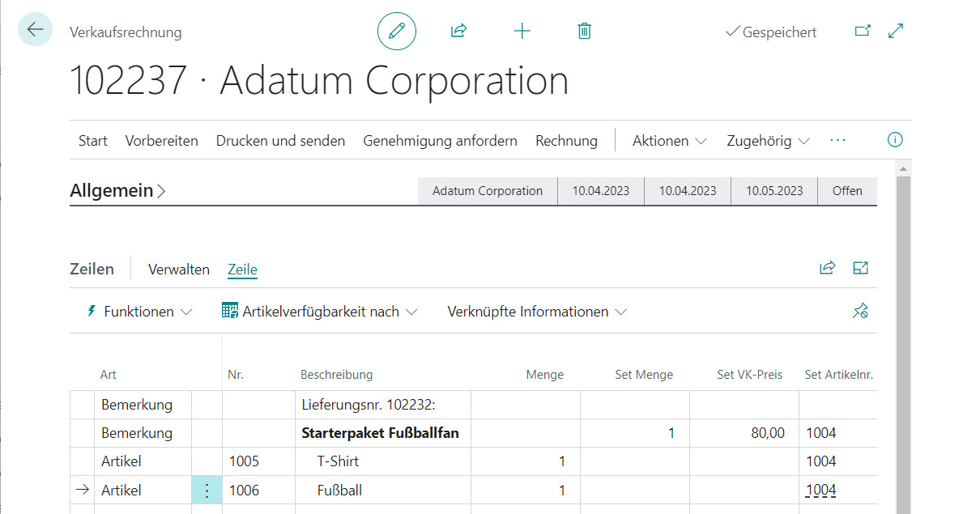Viewport: 980px width, 514px height.
Task: Click the Artikelverfügbarkeit table icon
Action: pos(230,311)
